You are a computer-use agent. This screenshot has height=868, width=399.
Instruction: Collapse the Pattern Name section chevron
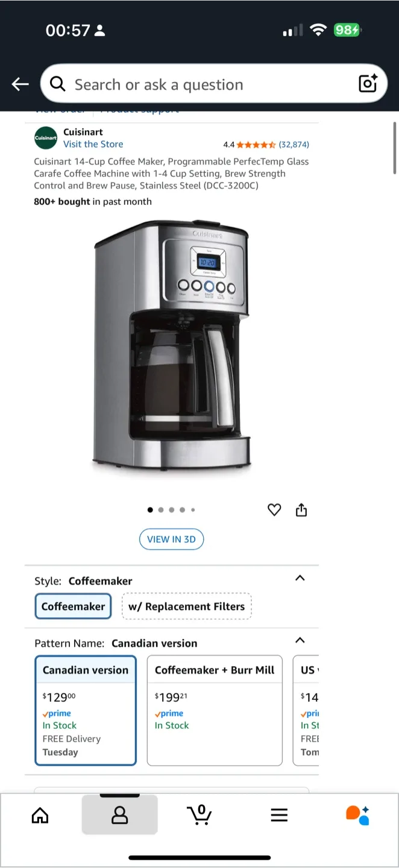pyautogui.click(x=300, y=640)
